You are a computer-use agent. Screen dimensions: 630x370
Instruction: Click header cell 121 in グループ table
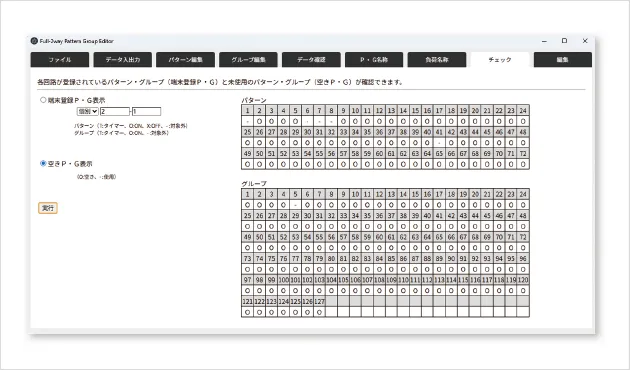(248, 302)
